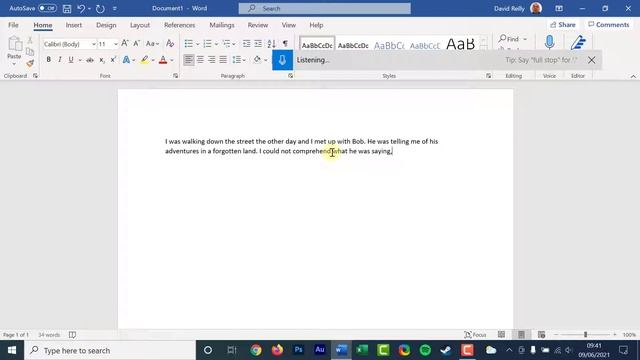The width and height of the screenshot is (640, 360).
Task: Switch to the Design tab
Action: 106,25
